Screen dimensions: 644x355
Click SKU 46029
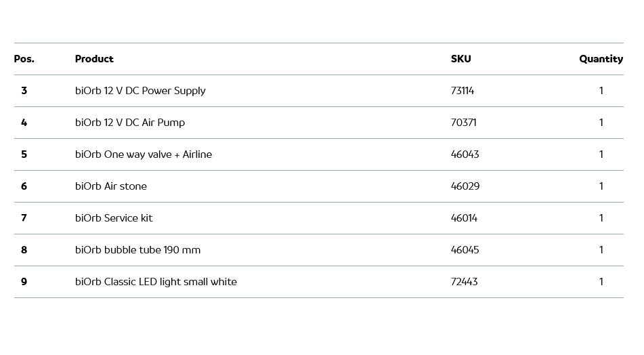(x=465, y=186)
